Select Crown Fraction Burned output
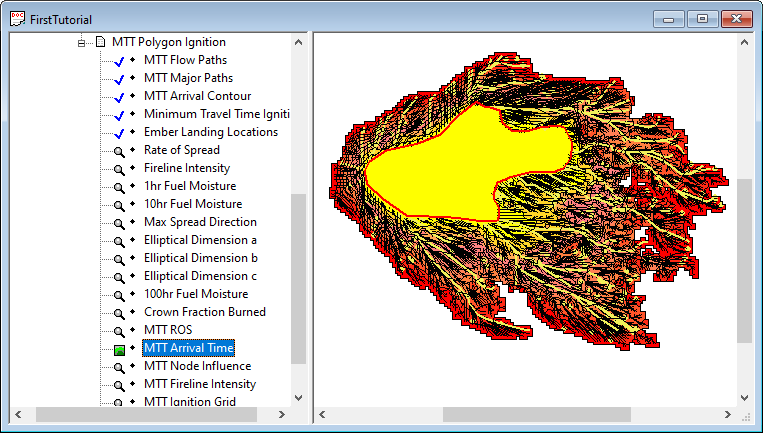The width and height of the screenshot is (763, 433). pyautogui.click(x=205, y=312)
